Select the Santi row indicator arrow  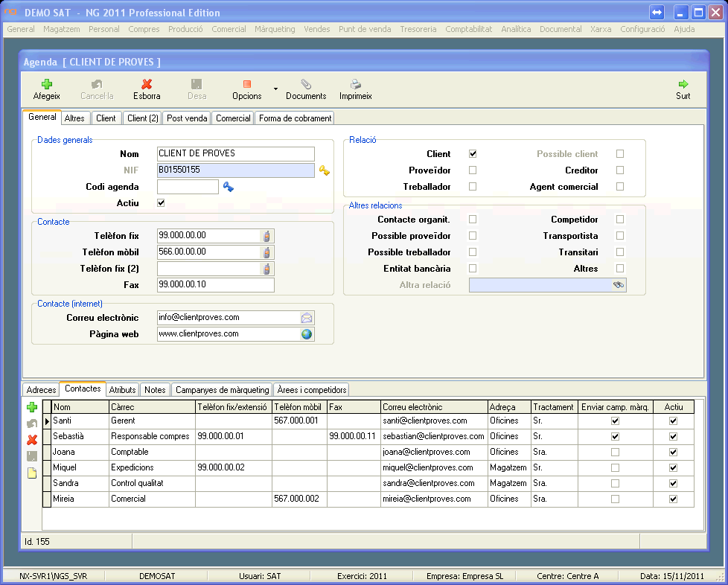[47, 421]
